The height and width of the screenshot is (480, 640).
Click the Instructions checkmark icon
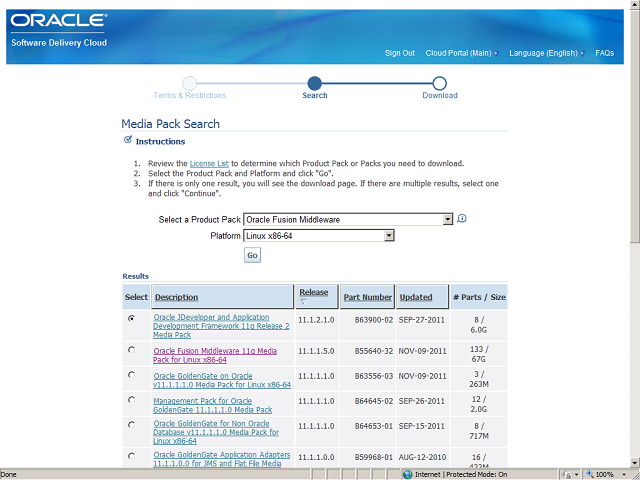[x=127, y=141]
